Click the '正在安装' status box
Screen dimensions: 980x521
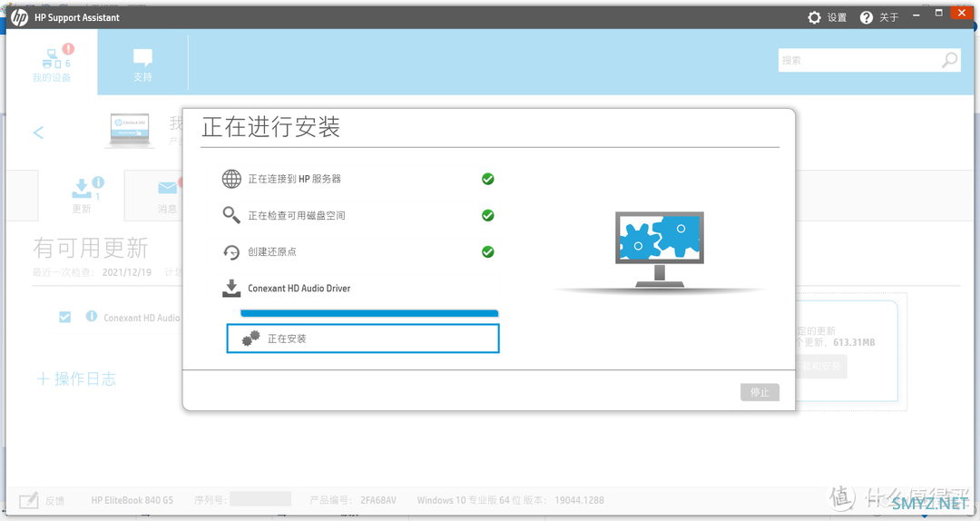pyautogui.click(x=362, y=339)
